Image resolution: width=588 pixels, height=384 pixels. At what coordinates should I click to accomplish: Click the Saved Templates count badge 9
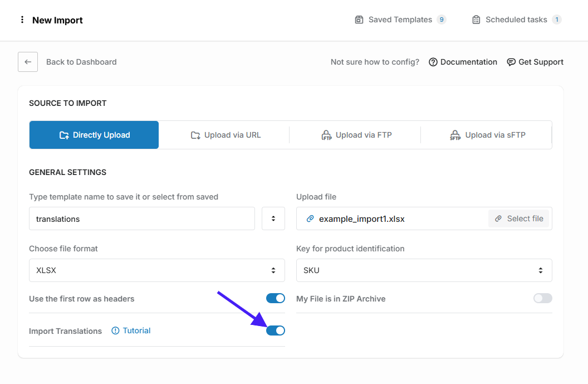[x=442, y=20]
